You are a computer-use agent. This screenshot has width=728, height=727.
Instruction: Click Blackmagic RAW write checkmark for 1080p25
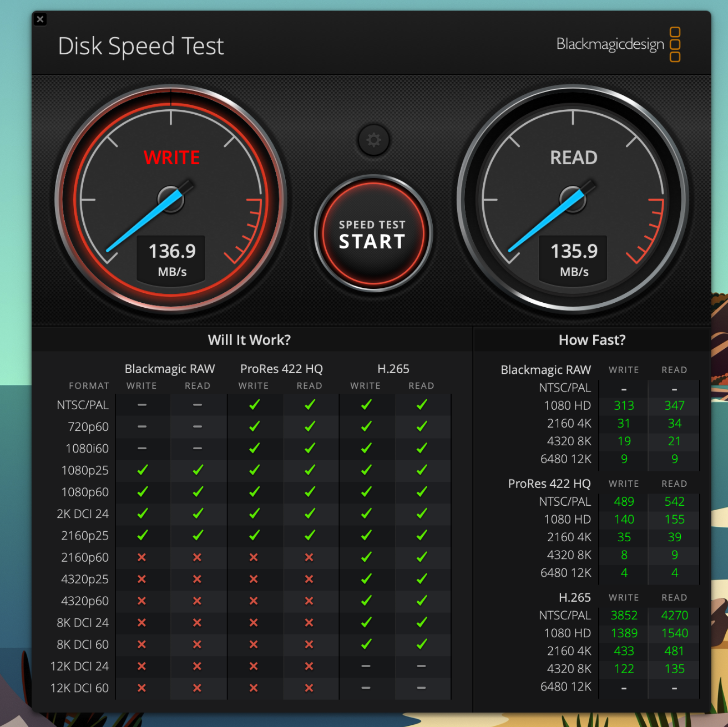pyautogui.click(x=143, y=470)
